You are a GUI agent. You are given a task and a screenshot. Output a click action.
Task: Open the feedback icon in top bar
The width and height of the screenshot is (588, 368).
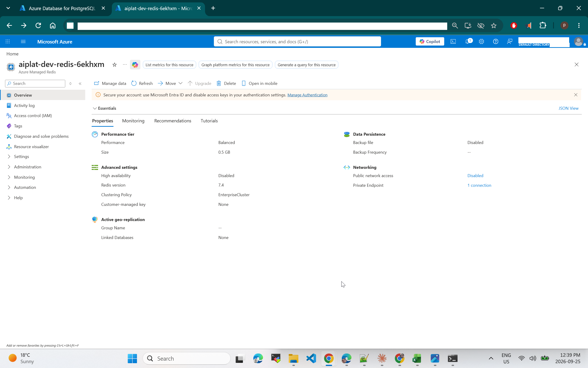click(x=509, y=42)
